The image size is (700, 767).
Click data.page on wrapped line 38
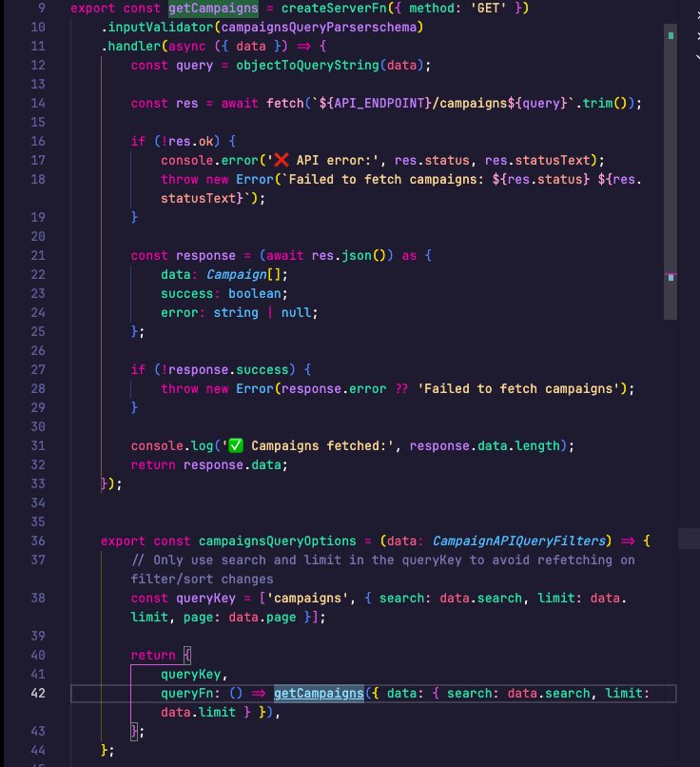click(x=262, y=617)
